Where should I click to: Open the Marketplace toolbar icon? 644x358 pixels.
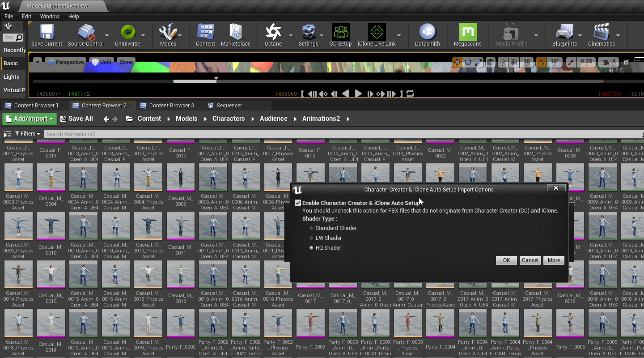point(236,35)
